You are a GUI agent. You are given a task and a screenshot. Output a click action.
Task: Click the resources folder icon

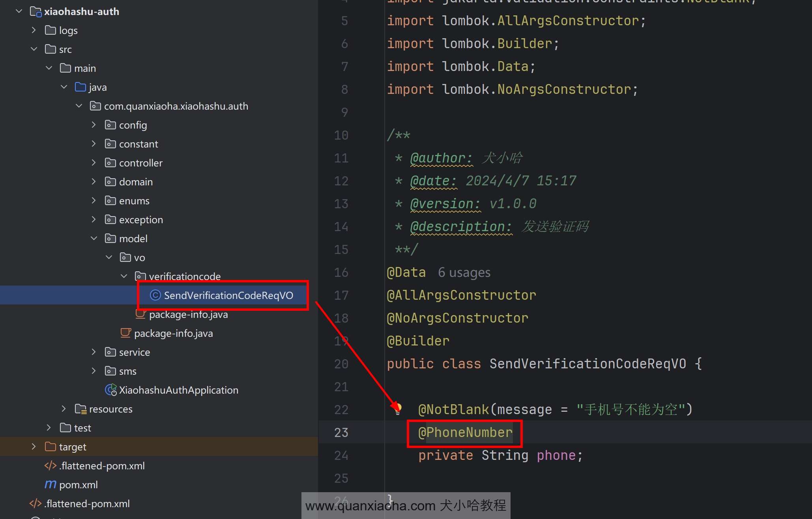tap(80, 409)
